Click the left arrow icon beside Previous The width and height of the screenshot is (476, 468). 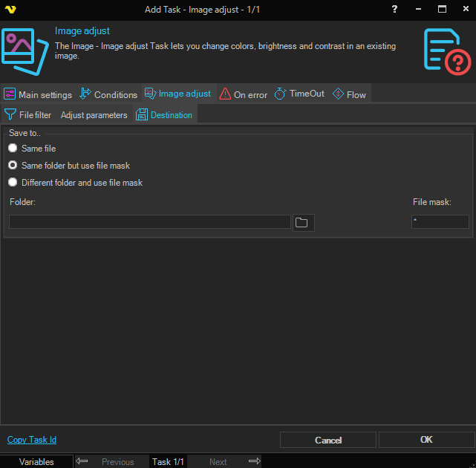coord(82,461)
